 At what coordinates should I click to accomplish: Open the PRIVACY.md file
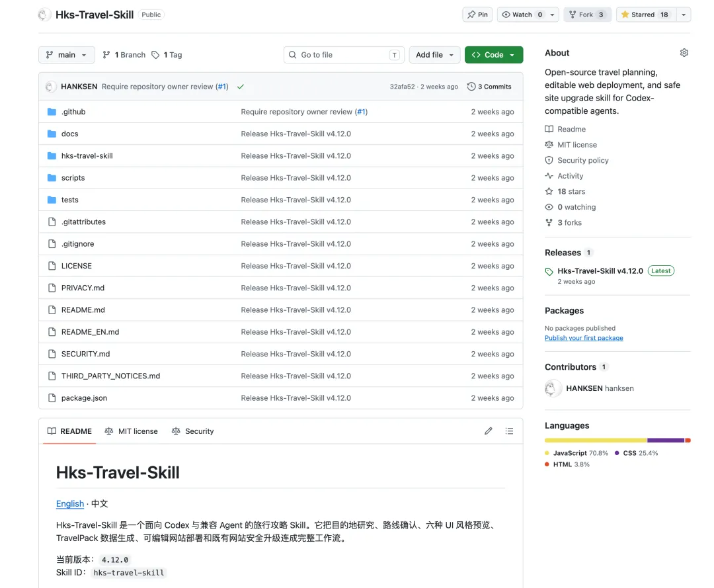pos(83,288)
